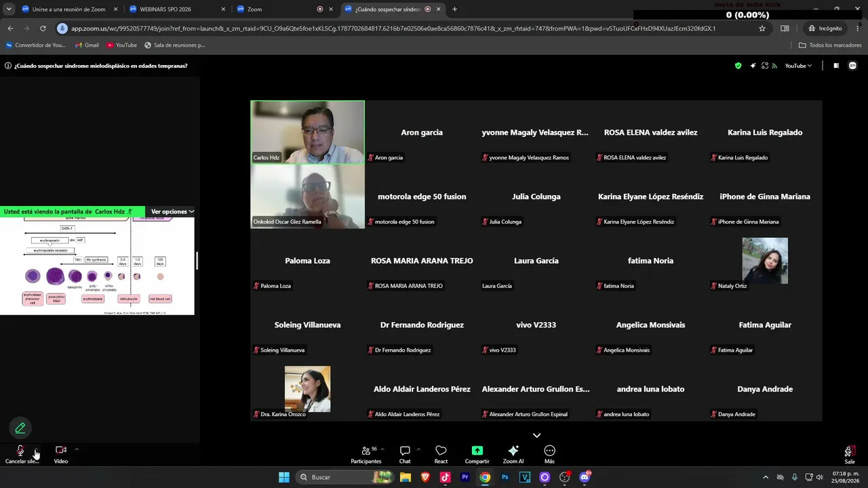This screenshot has height=488, width=868.
Task: Click the Zoom profile icon in header
Action: pos(852,66)
